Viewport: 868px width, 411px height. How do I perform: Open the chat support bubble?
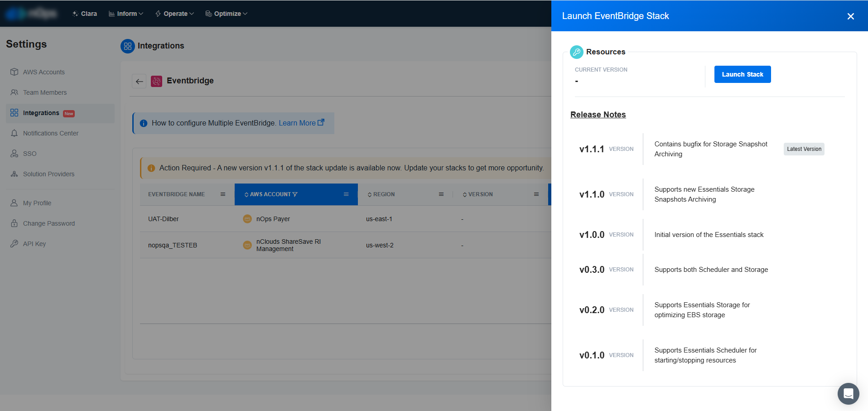click(848, 393)
